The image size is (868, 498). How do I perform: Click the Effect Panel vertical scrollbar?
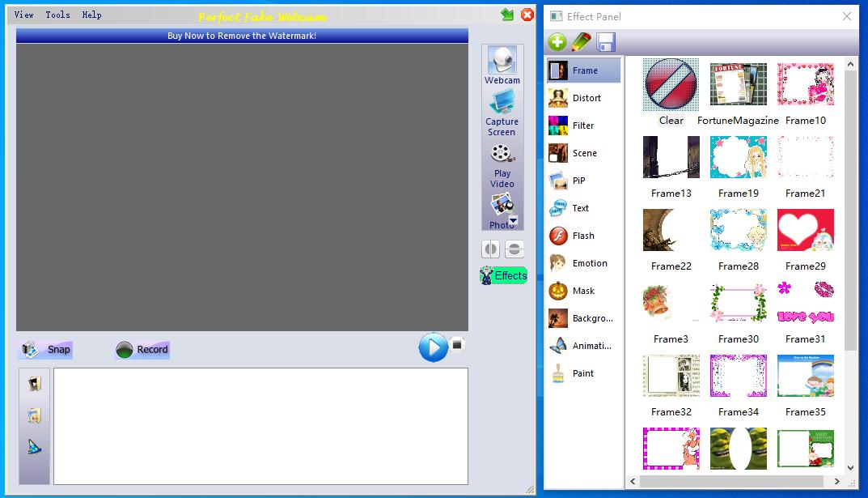pyautogui.click(x=850, y=211)
